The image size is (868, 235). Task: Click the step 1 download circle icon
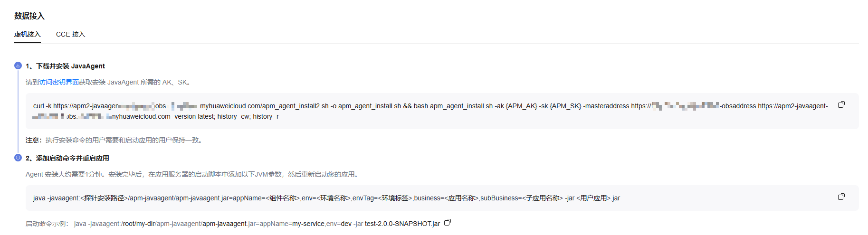[18, 66]
